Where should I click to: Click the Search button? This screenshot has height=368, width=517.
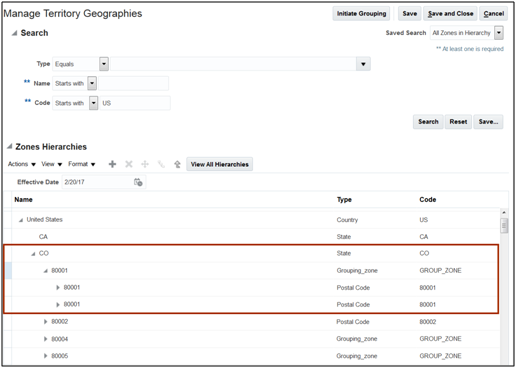click(x=428, y=122)
